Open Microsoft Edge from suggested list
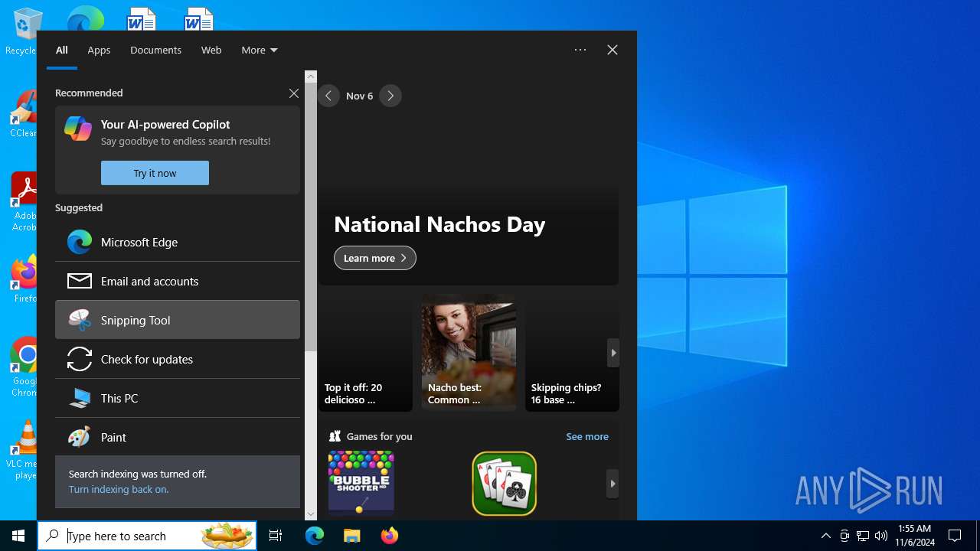The image size is (980, 551). pos(178,242)
